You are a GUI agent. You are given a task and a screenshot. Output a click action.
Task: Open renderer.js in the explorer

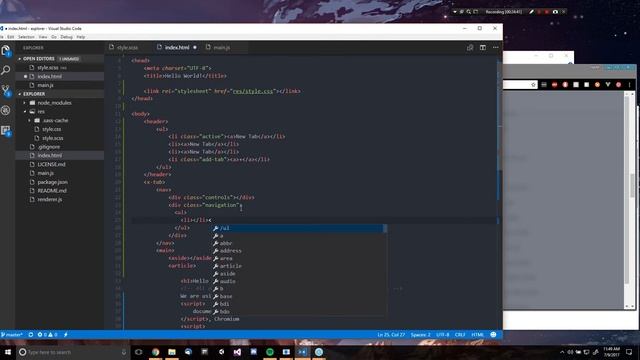pos(49,200)
